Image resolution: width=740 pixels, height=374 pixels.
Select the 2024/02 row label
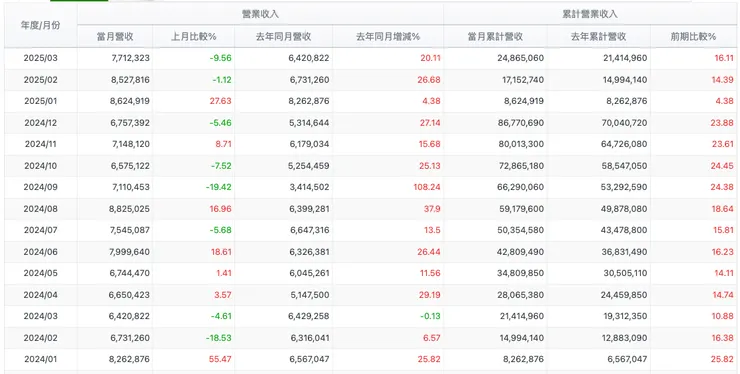pos(41,338)
